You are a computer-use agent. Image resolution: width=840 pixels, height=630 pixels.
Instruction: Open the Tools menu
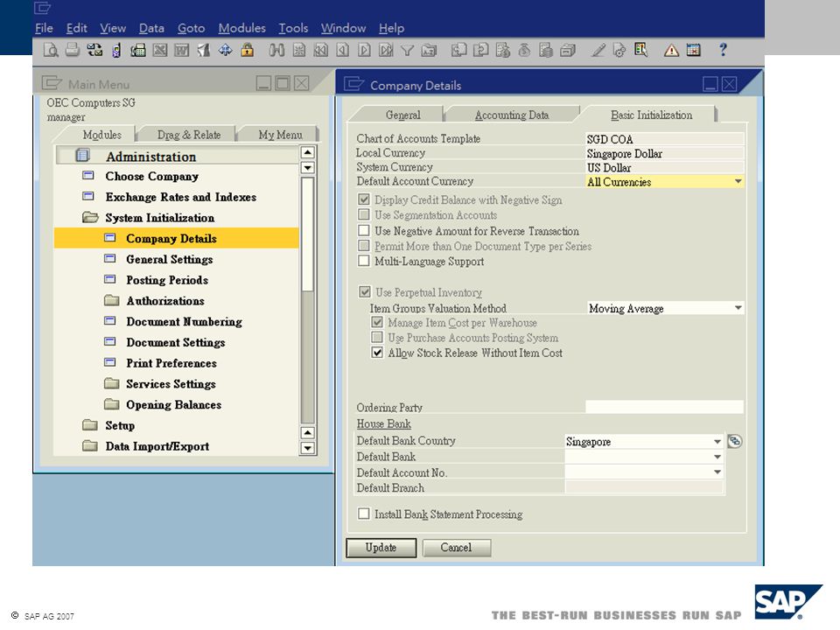(293, 28)
